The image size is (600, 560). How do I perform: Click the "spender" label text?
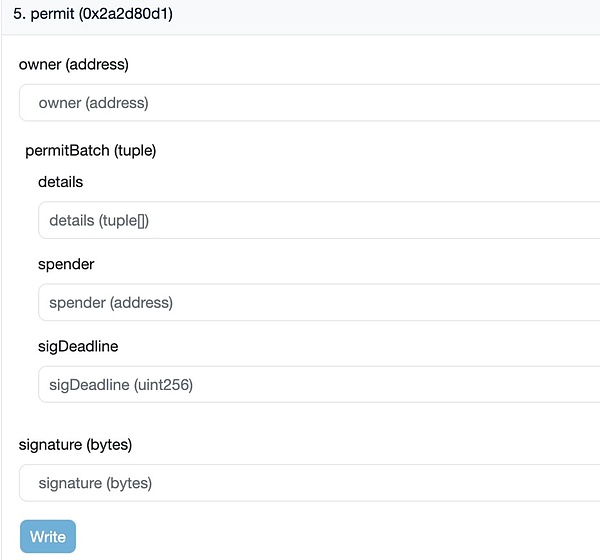[x=66, y=264]
